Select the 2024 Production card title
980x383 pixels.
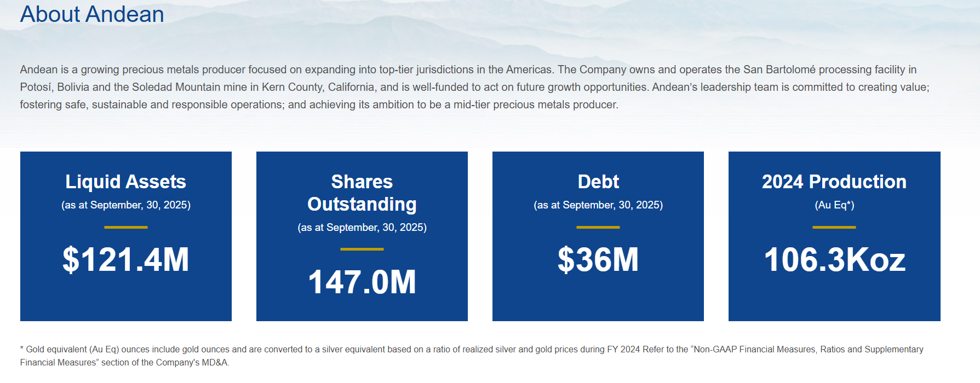[834, 182]
